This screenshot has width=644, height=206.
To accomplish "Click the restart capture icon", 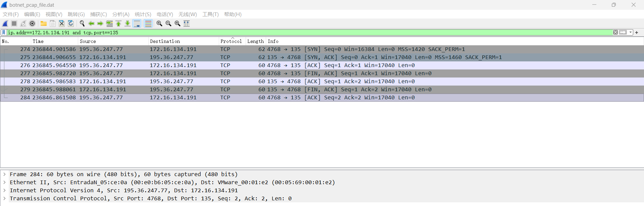I will (23, 23).
